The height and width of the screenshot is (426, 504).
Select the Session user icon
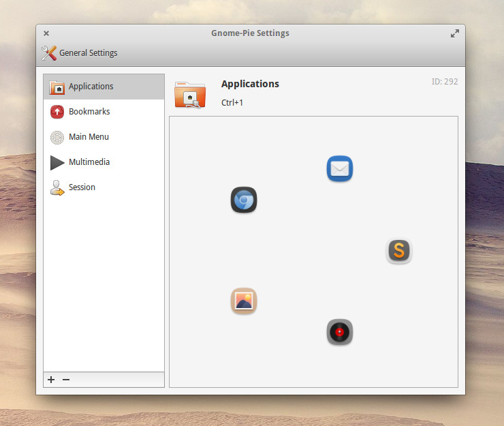click(57, 187)
